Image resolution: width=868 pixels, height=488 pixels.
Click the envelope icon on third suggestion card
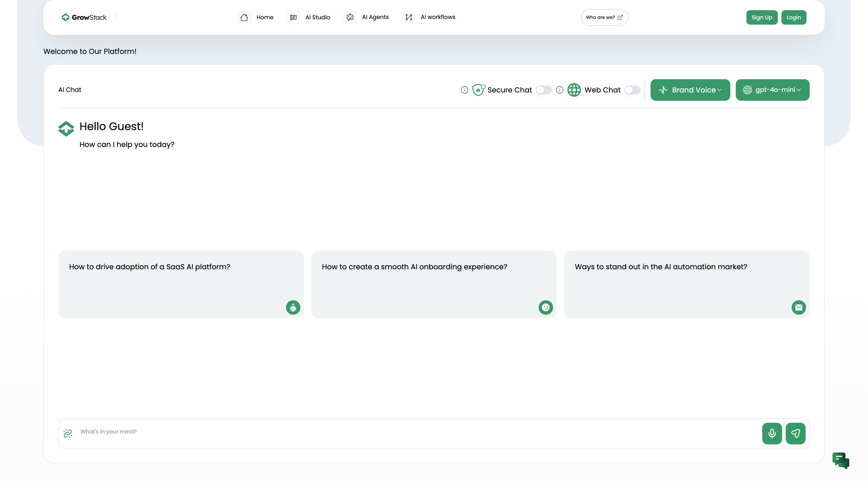click(x=798, y=307)
